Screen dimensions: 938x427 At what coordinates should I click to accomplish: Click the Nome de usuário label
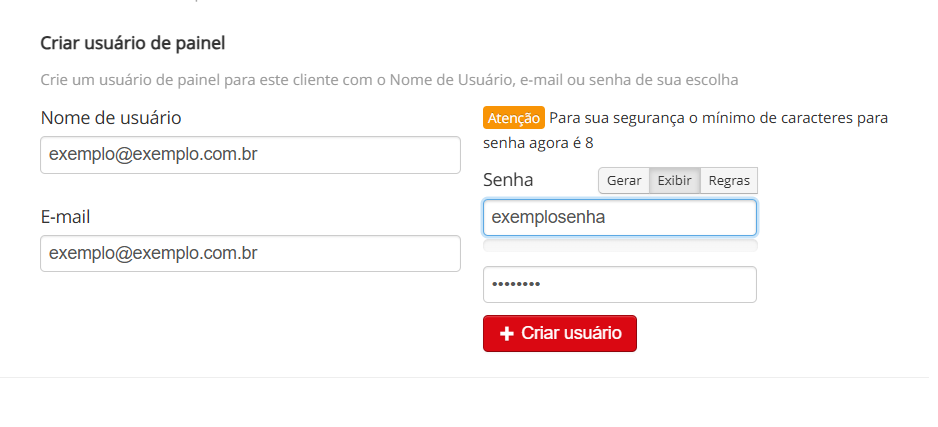tap(111, 118)
